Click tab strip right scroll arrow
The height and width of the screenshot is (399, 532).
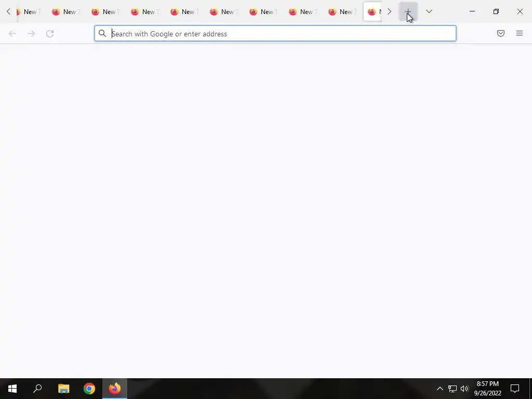(389, 11)
